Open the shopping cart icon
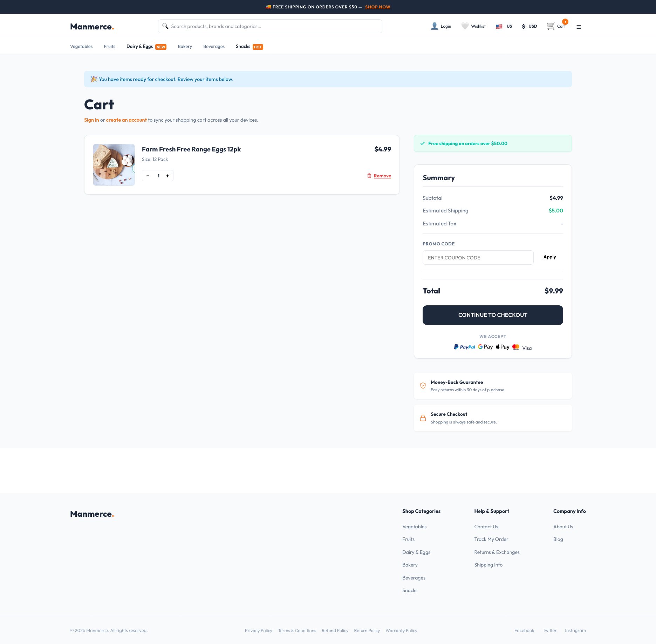 point(551,26)
